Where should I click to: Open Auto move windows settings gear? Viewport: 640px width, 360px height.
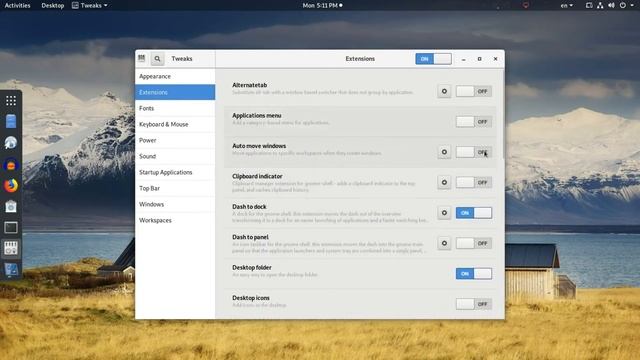(444, 152)
